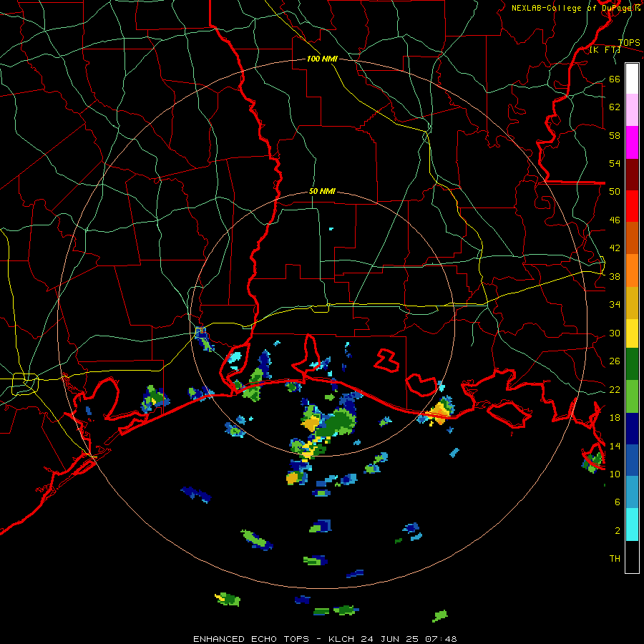Click the 'TH' threshold label
The image size is (644, 644).
[615, 559]
